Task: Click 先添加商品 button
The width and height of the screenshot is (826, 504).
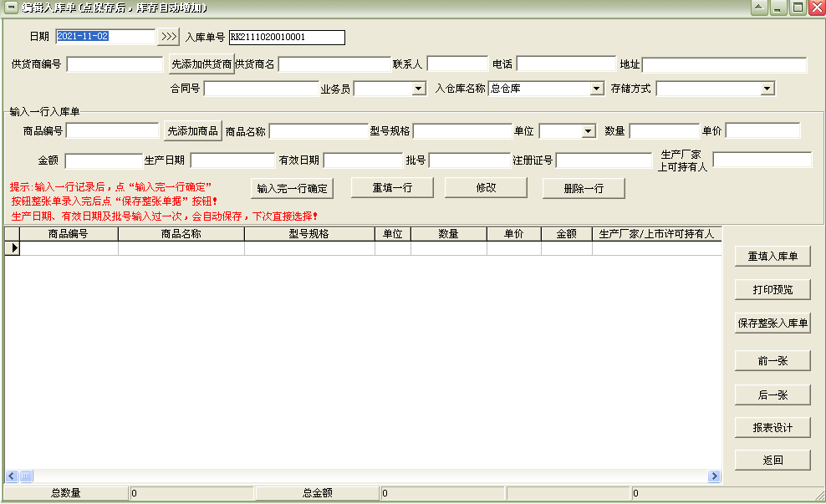Action: (x=193, y=131)
